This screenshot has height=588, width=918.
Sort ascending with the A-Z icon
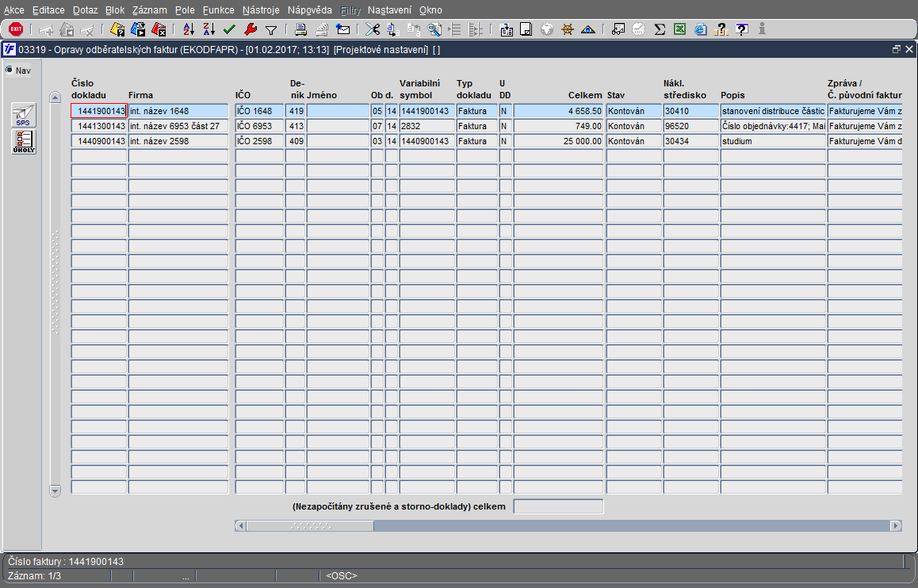coord(189,29)
